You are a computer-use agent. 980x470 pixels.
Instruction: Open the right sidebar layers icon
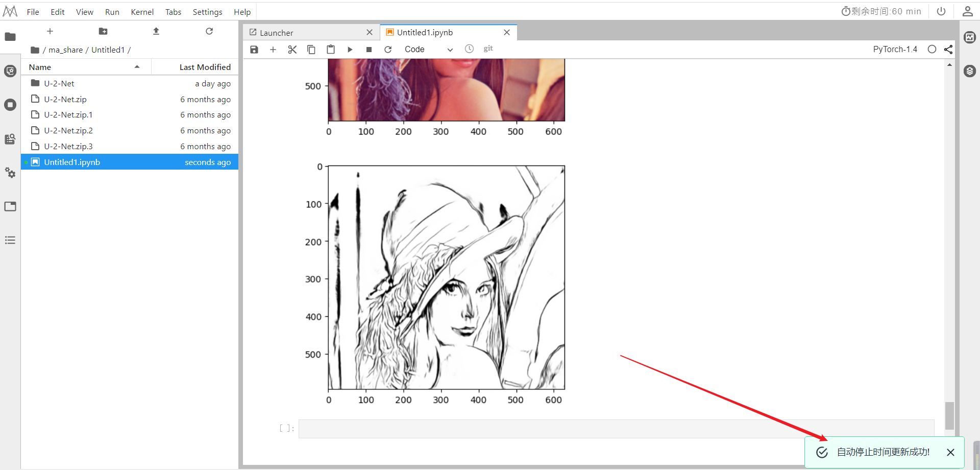[970, 71]
